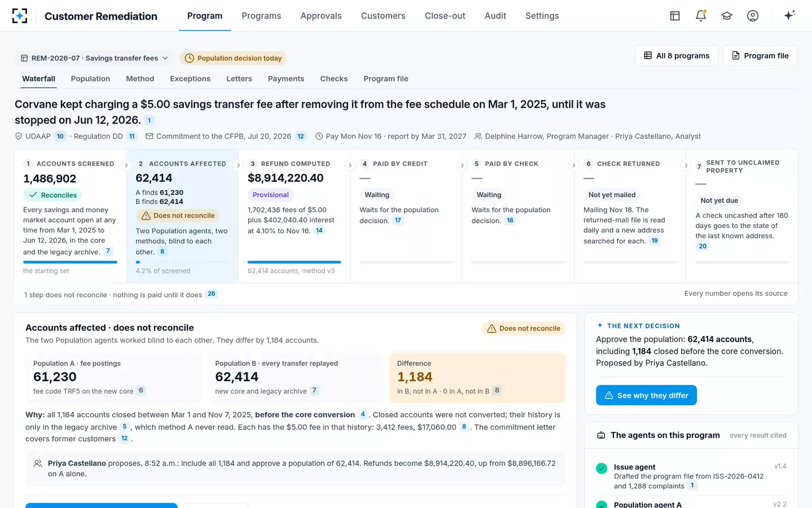Image resolution: width=812 pixels, height=508 pixels.
Task: Click the Provisional status tag
Action: [271, 195]
